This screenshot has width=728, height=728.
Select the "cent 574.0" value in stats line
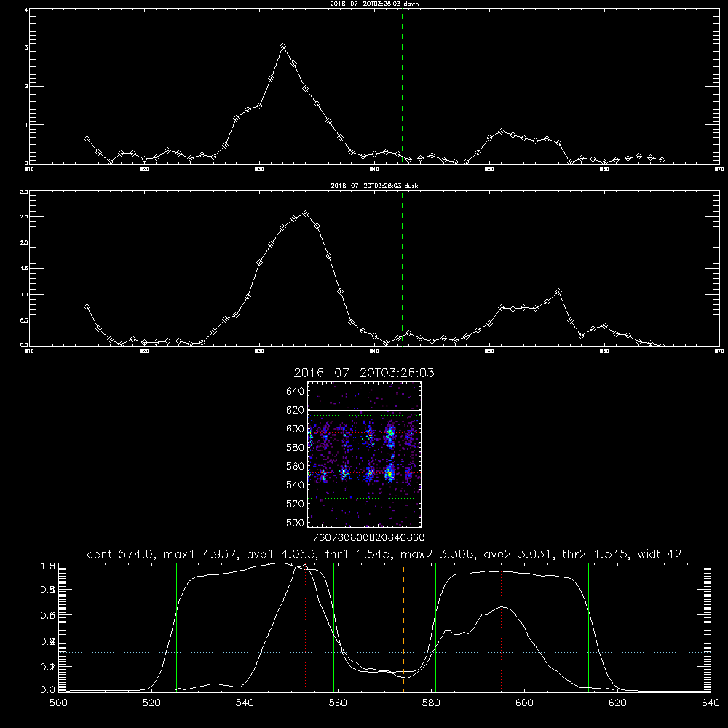coord(121,554)
